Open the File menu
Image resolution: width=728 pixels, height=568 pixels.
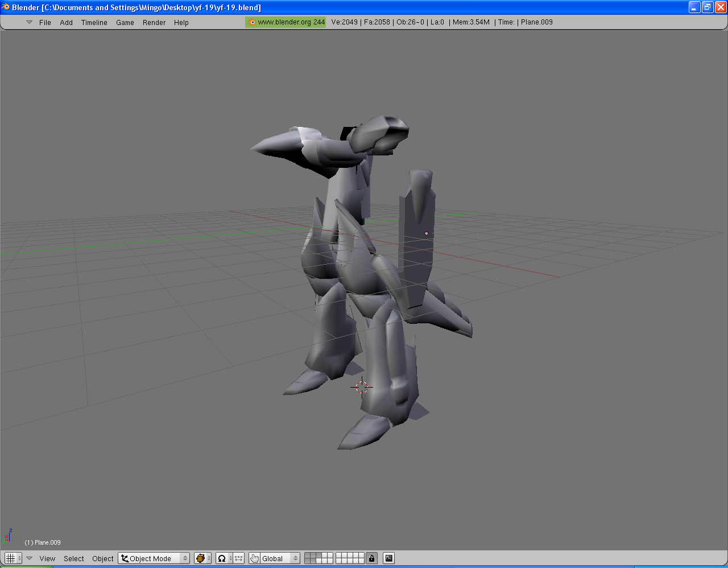45,22
